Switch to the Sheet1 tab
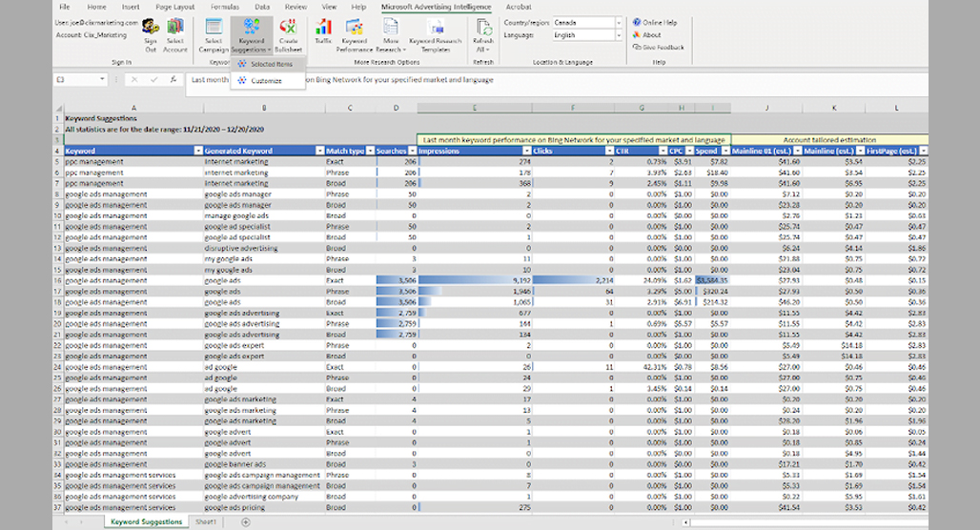This screenshot has width=980, height=530. tap(206, 521)
